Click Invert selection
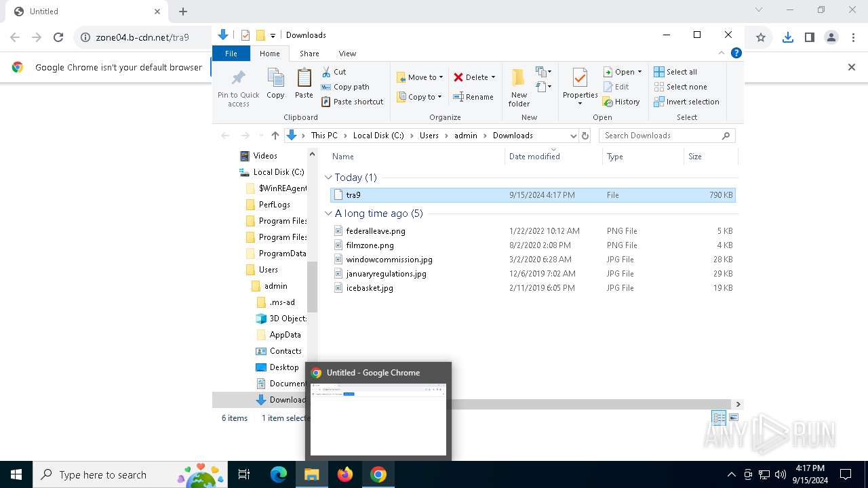The height and width of the screenshot is (488, 868). tap(687, 102)
